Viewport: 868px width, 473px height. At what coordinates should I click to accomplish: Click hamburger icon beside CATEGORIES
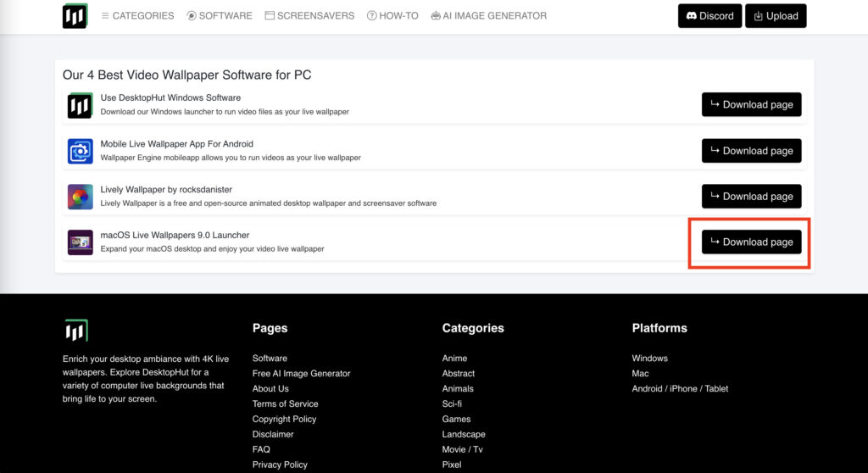[x=105, y=15]
